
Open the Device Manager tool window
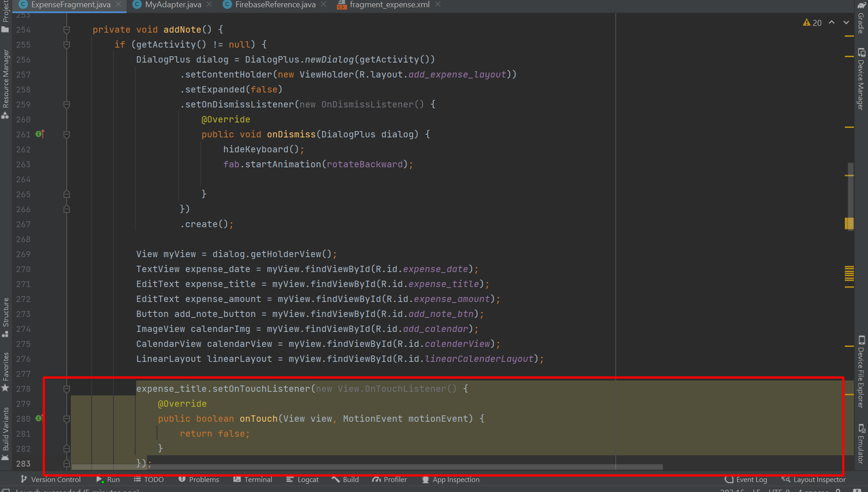point(861,79)
